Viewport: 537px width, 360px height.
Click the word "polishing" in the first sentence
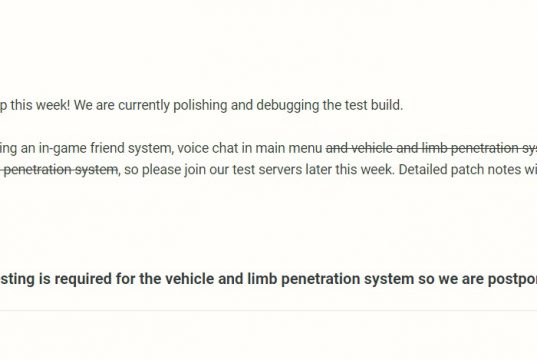(x=200, y=105)
